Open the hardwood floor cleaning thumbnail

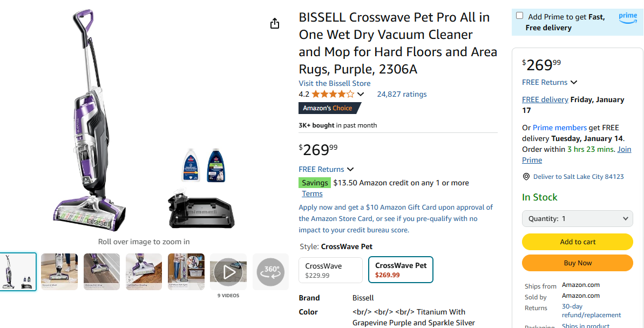coord(101,271)
